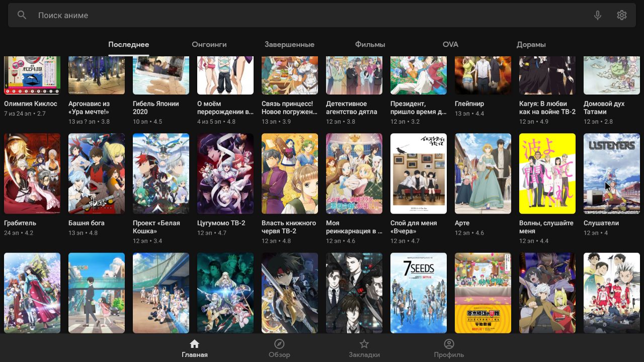Click Гибель Японии 2020 title

click(156, 108)
